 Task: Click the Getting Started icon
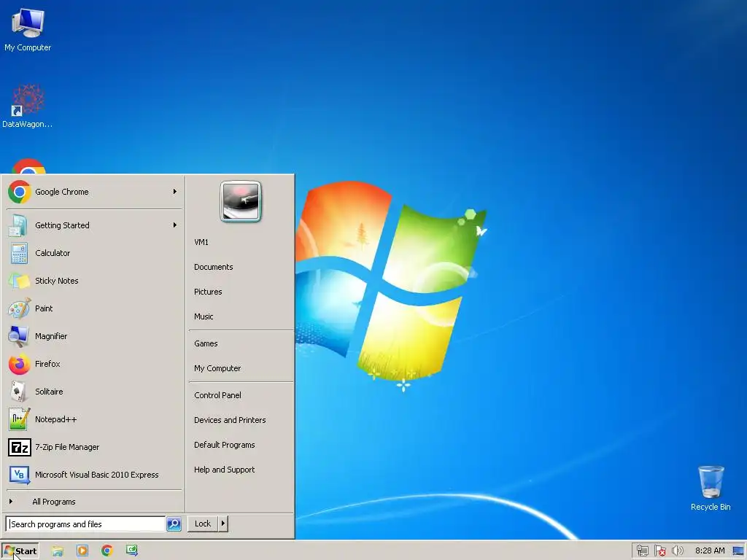(x=18, y=225)
